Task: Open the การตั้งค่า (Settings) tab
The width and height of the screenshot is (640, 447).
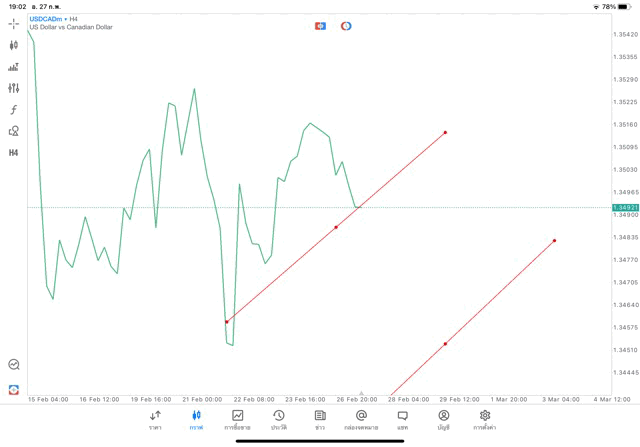Action: tap(485, 420)
